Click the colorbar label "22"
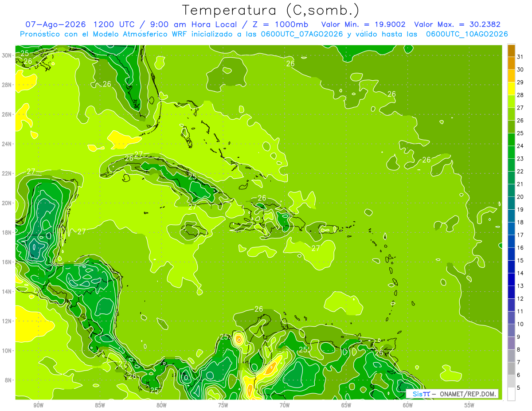 520,171
